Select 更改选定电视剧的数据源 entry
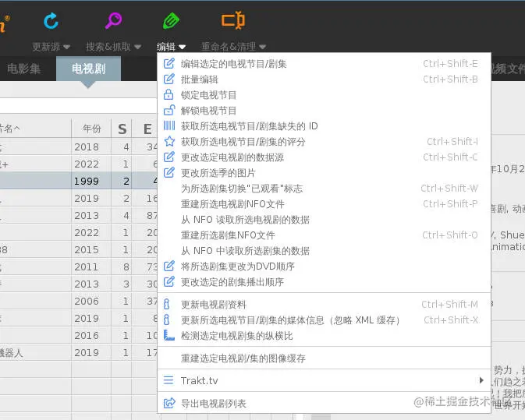The width and height of the screenshot is (525, 420). point(324,157)
